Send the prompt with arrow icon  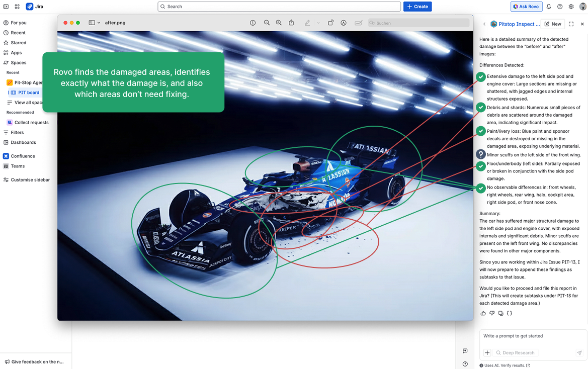click(579, 352)
